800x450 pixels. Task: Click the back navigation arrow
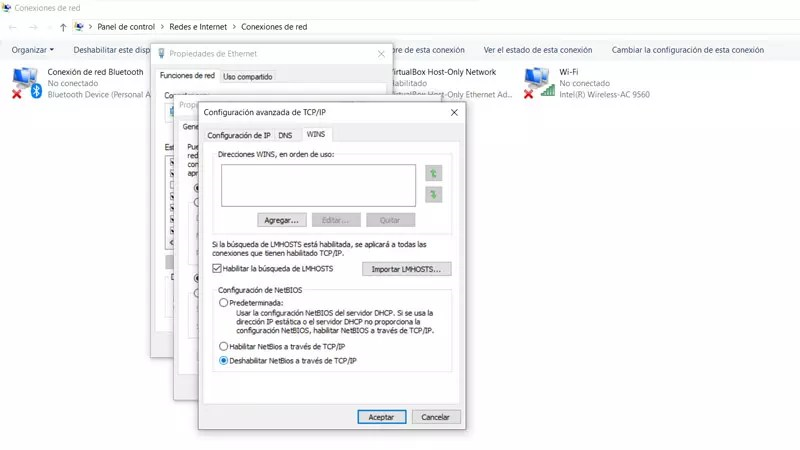tap(12, 27)
